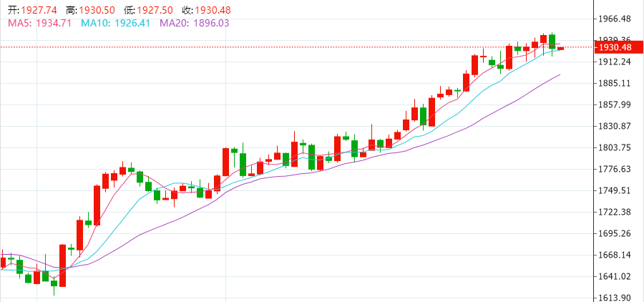This screenshot has width=644, height=302.
Task: Click the MA5: 1934.71 indicator label
Action: click(40, 23)
